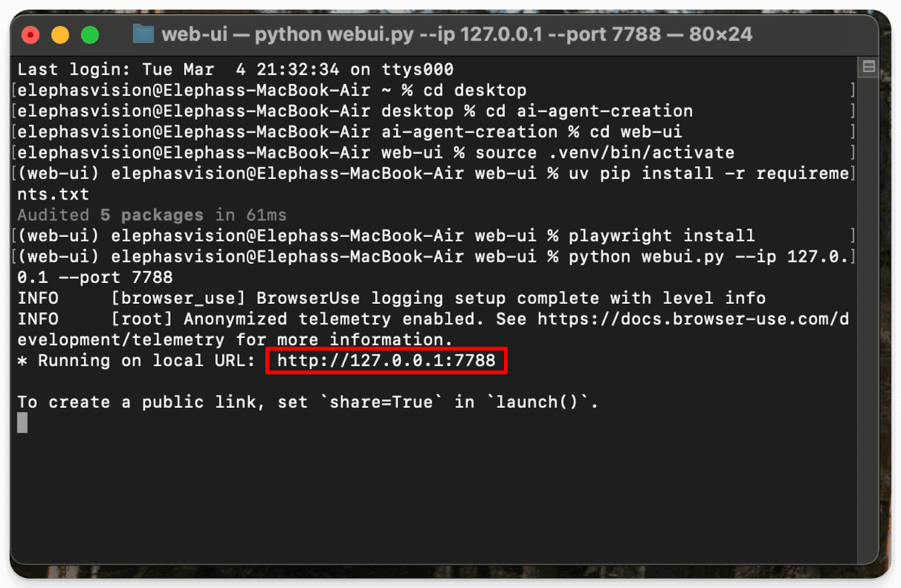Click the "Audited 5 packages" output line
The width and height of the screenshot is (901, 588).
point(151,215)
